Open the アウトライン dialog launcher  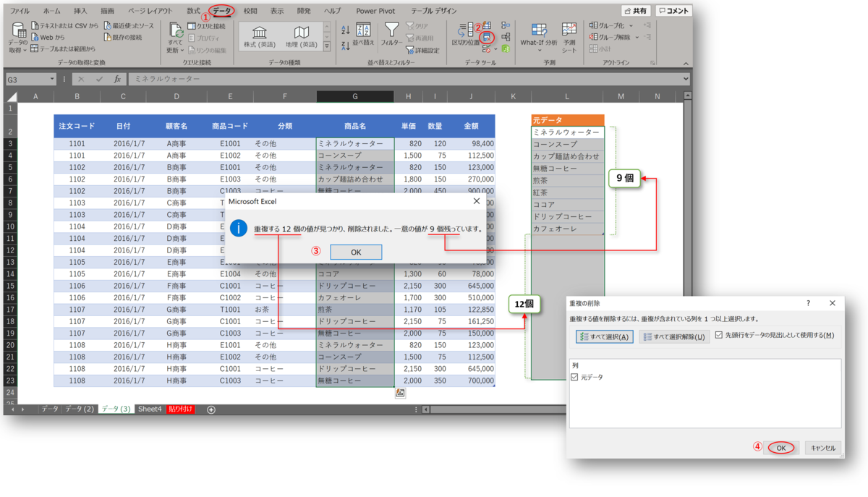click(x=651, y=63)
